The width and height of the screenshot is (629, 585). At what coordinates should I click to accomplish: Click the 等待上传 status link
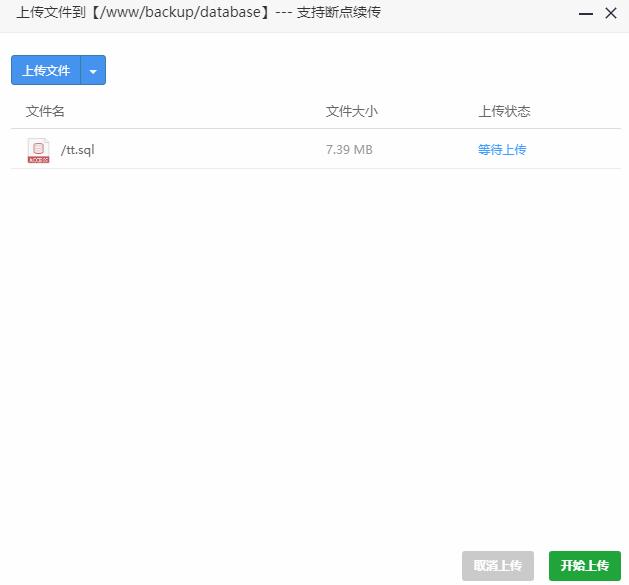502,150
